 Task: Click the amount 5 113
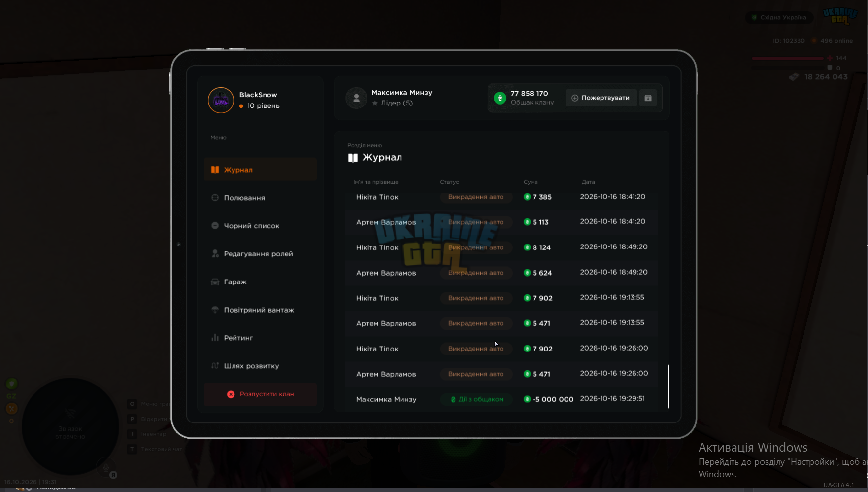point(540,222)
